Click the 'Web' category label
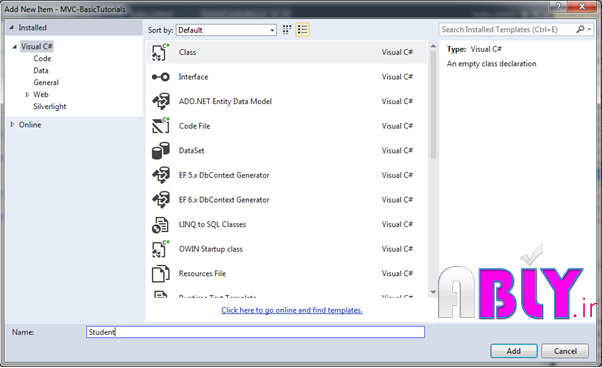602x368 pixels. pyautogui.click(x=41, y=94)
